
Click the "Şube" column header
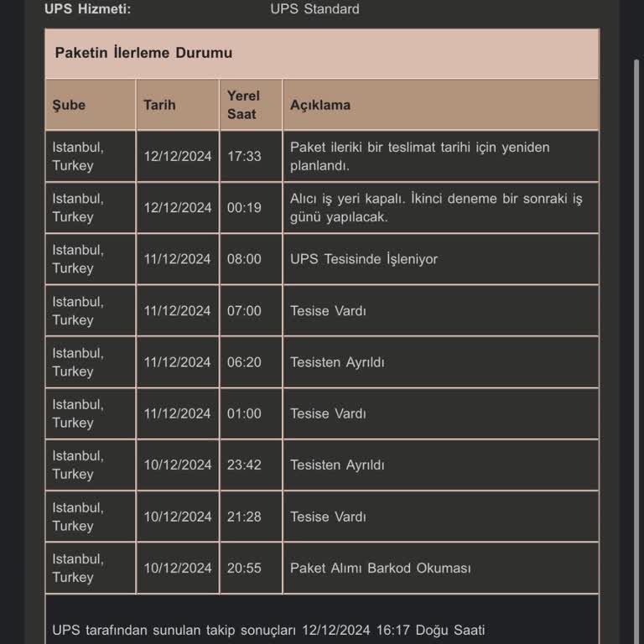pos(69,105)
